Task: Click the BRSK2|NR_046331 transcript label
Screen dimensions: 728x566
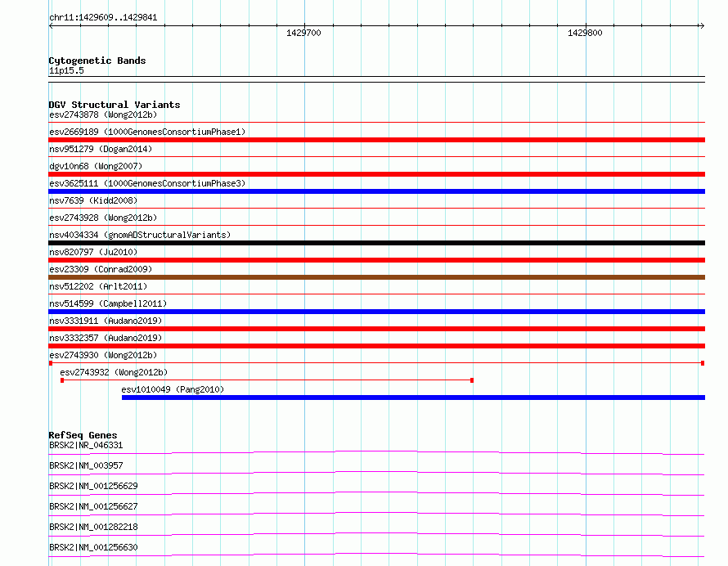Action: pyautogui.click(x=86, y=445)
